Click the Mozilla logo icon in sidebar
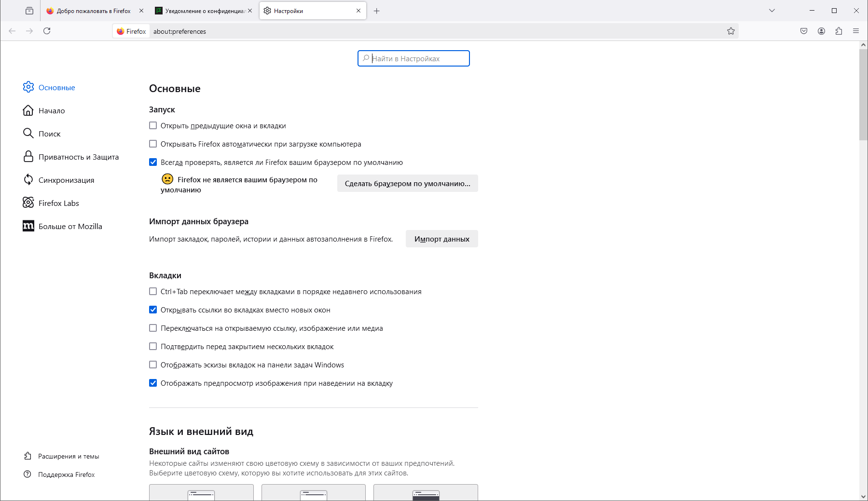Screen dimensions: 868x501 coord(28,226)
